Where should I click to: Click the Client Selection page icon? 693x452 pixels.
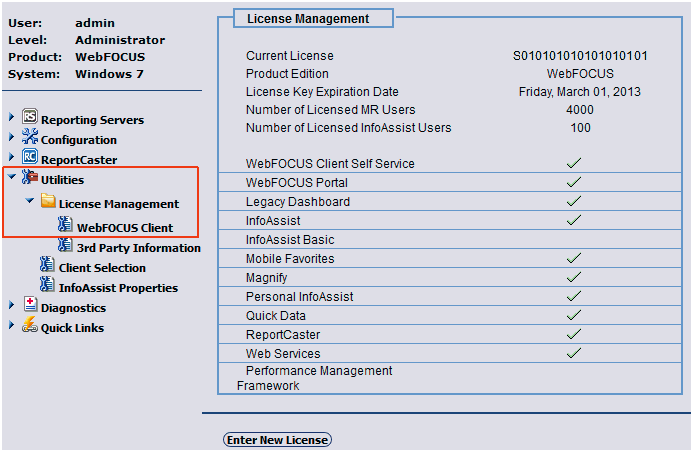click(47, 264)
